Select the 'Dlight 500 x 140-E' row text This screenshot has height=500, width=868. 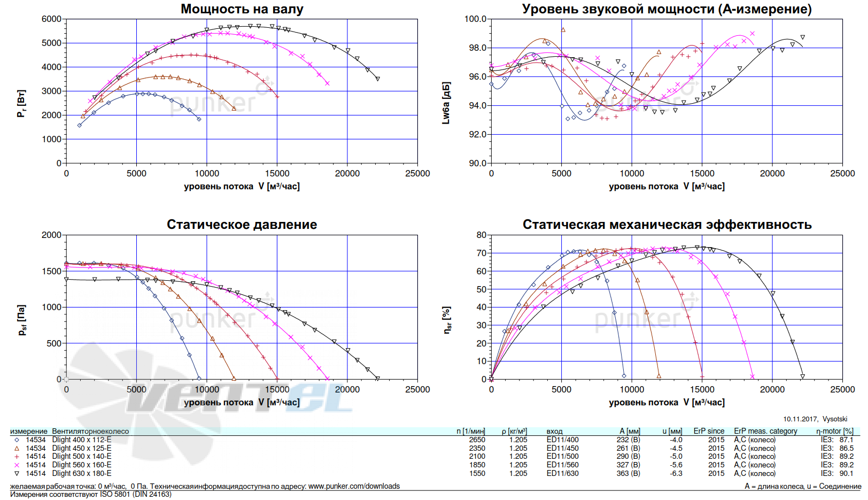(82, 457)
